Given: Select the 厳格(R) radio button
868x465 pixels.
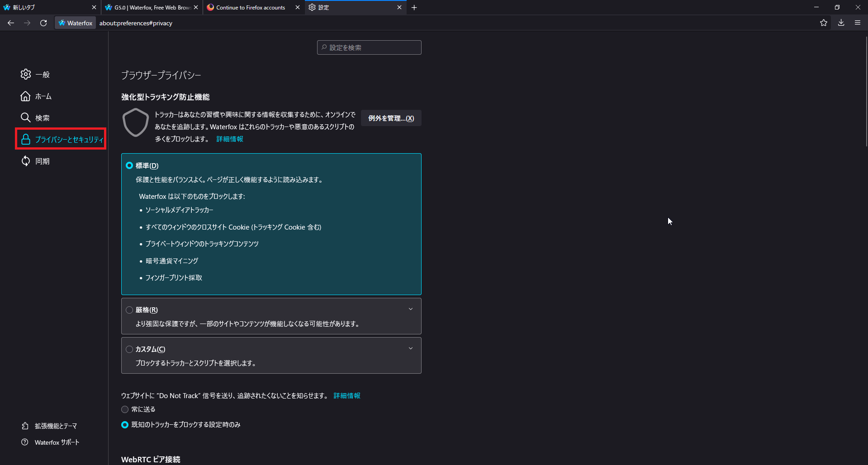Looking at the screenshot, I should click(129, 310).
